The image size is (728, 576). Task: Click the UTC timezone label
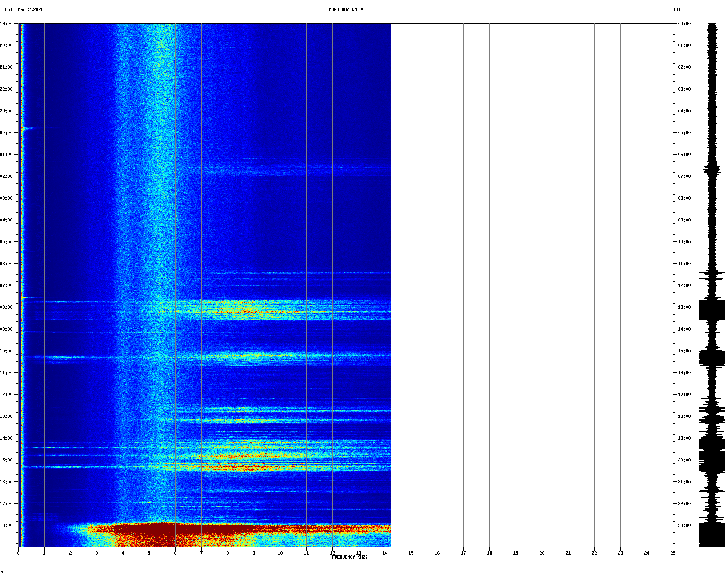coord(677,9)
